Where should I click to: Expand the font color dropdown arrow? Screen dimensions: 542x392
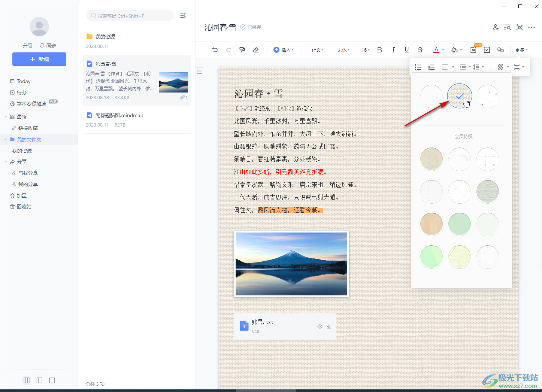[443, 50]
